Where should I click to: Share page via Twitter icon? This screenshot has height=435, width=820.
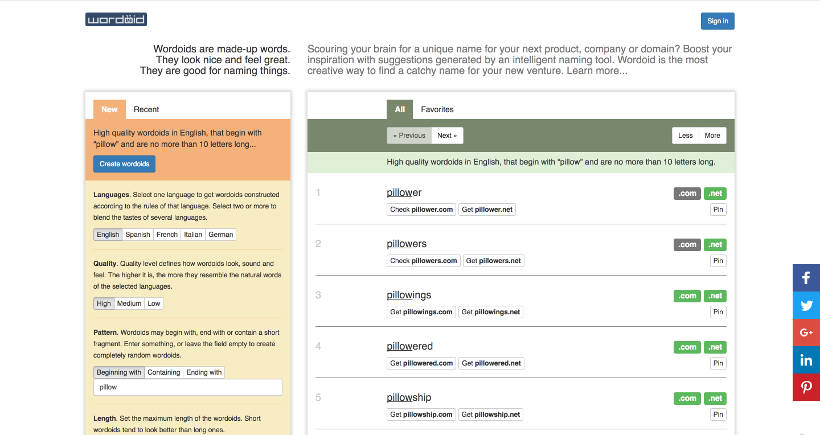point(806,305)
